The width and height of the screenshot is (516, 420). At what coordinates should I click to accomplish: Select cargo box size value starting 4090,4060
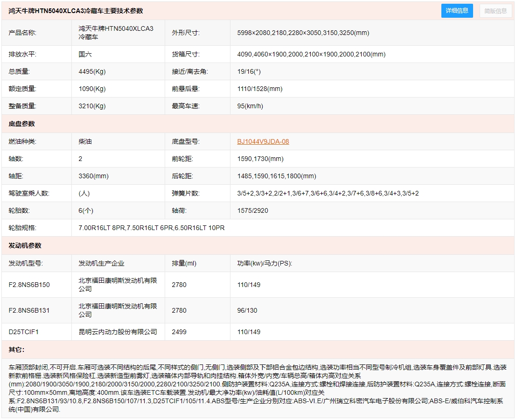pos(311,54)
